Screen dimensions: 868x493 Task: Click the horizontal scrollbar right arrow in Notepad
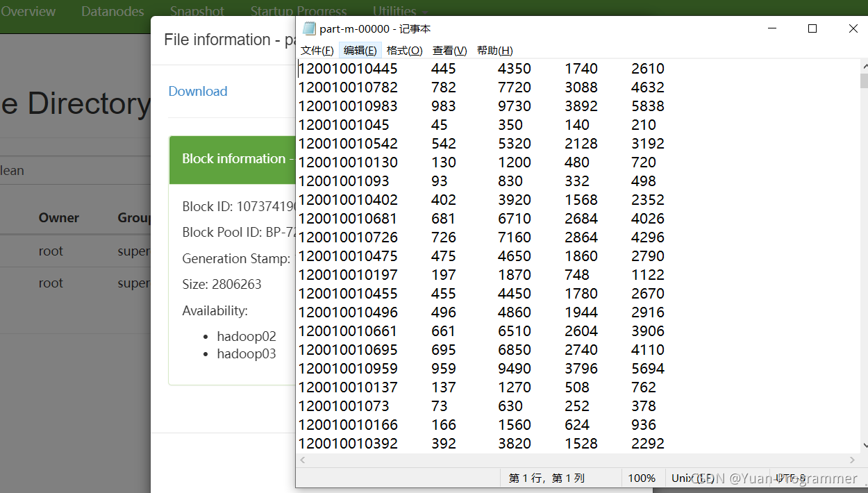point(853,460)
